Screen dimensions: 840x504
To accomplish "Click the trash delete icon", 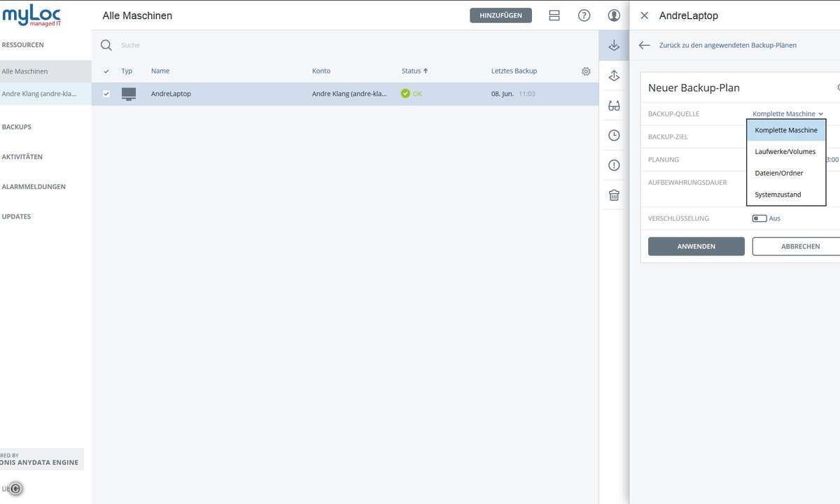I will coord(614,195).
